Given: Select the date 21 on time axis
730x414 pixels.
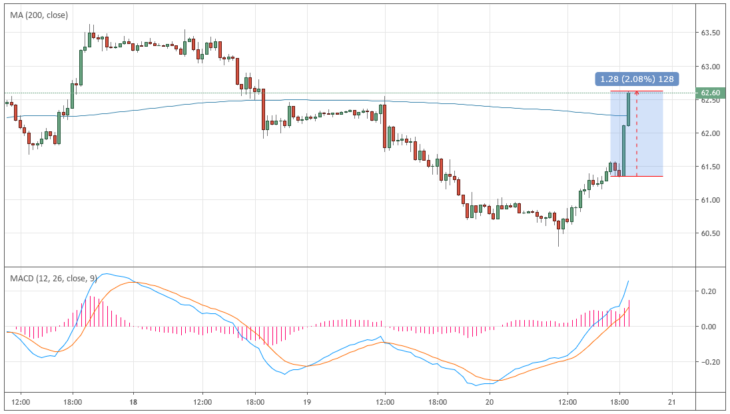Looking at the screenshot, I should coord(672,402).
